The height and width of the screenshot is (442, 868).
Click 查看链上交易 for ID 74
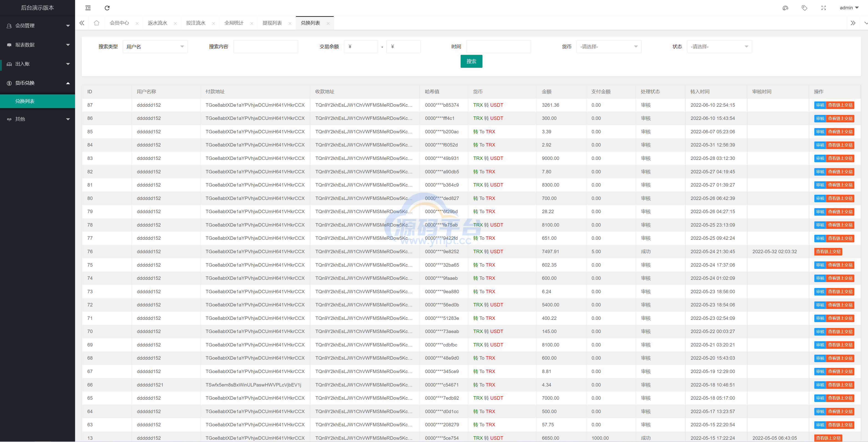[840, 278]
